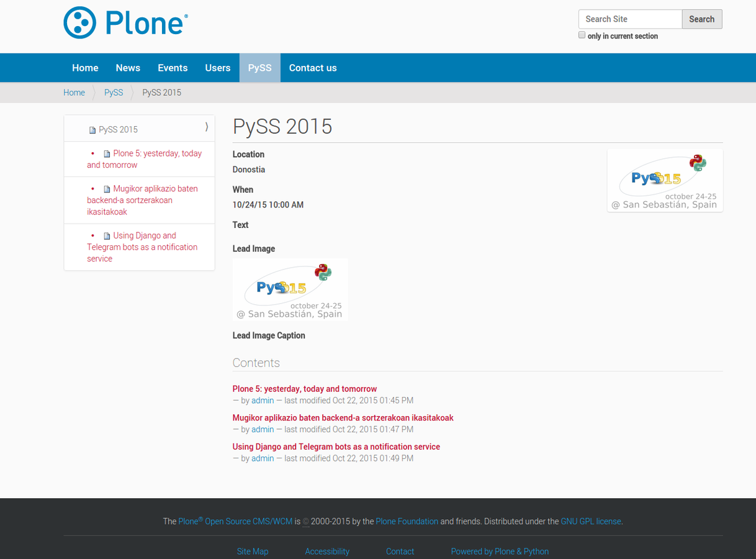Click the Plone logo in the header

(x=126, y=23)
